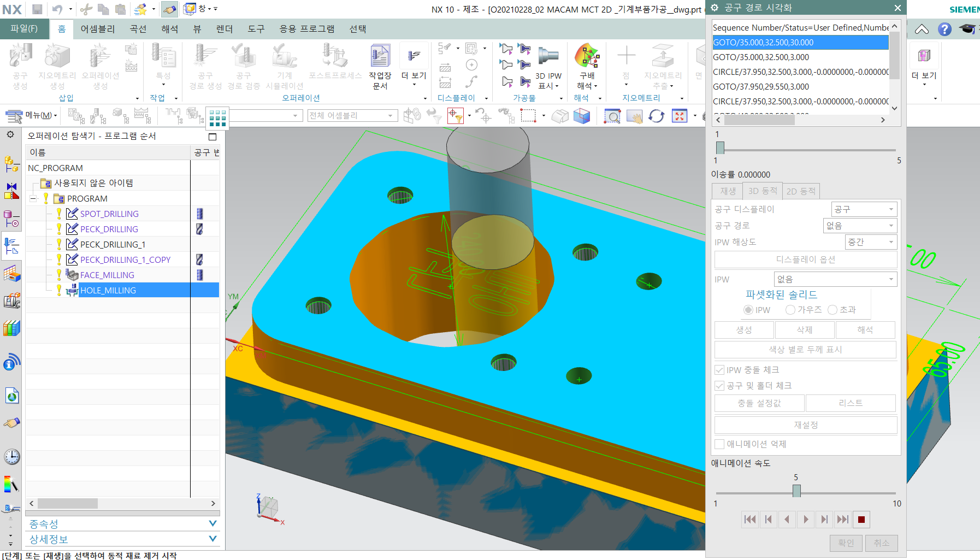Click the Display Options button
Viewport: 980px width, 560px height.
tap(806, 260)
